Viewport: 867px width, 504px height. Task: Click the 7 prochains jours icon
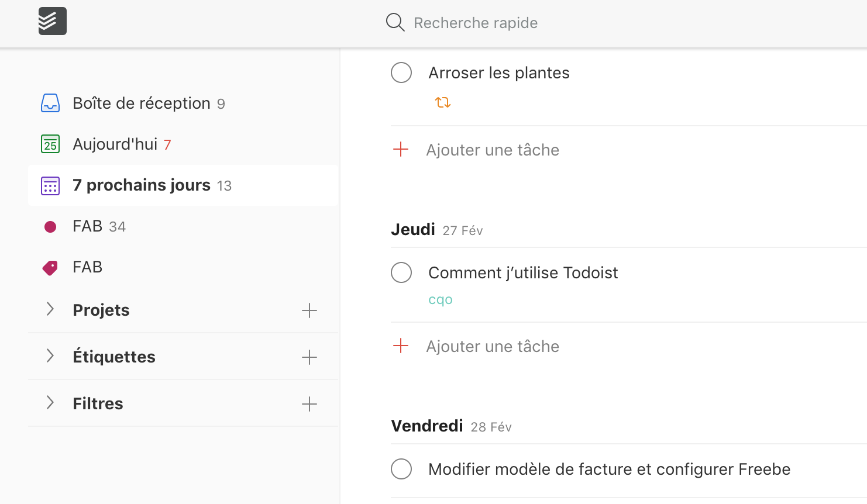[x=50, y=185]
